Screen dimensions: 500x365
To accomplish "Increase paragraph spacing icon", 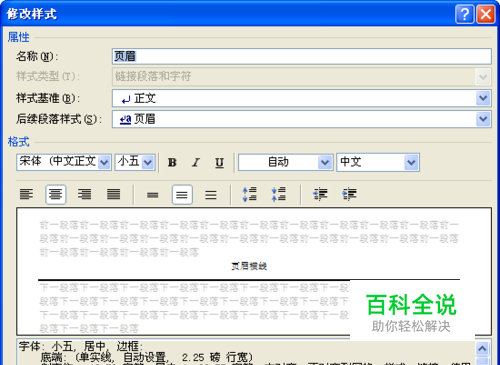I will point(249,194).
